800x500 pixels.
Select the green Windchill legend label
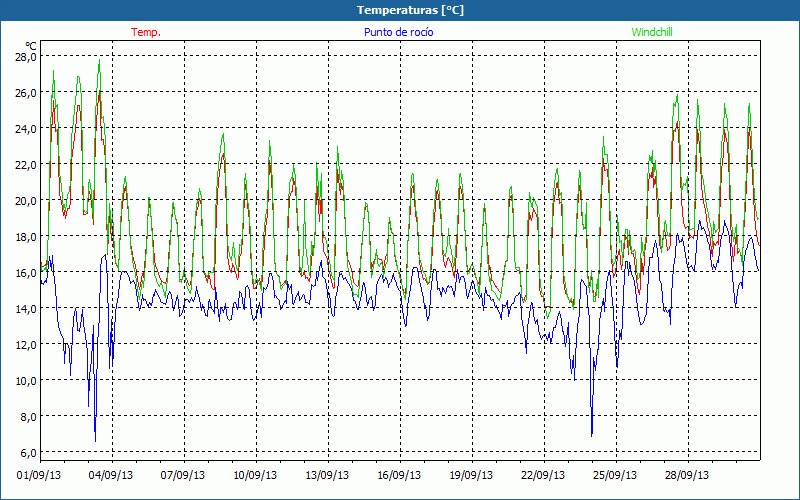pos(652,32)
